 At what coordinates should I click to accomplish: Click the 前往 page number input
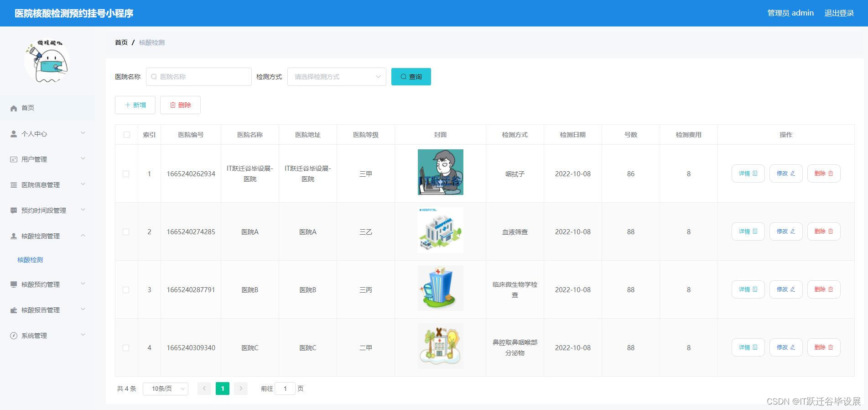[x=285, y=389]
